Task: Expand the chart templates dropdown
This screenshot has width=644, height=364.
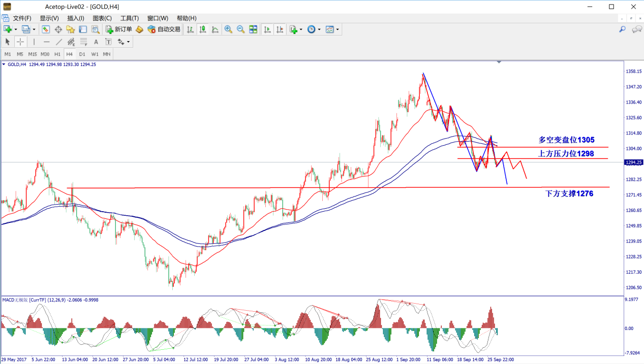Action: click(338, 29)
